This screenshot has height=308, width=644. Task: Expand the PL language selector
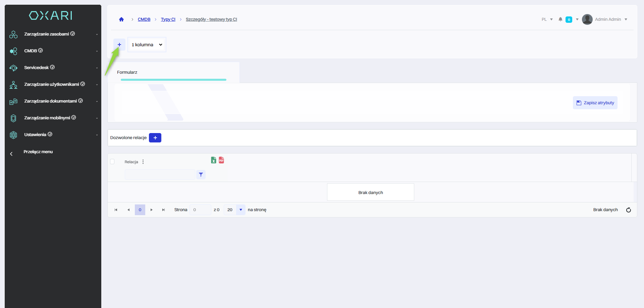coord(547,19)
